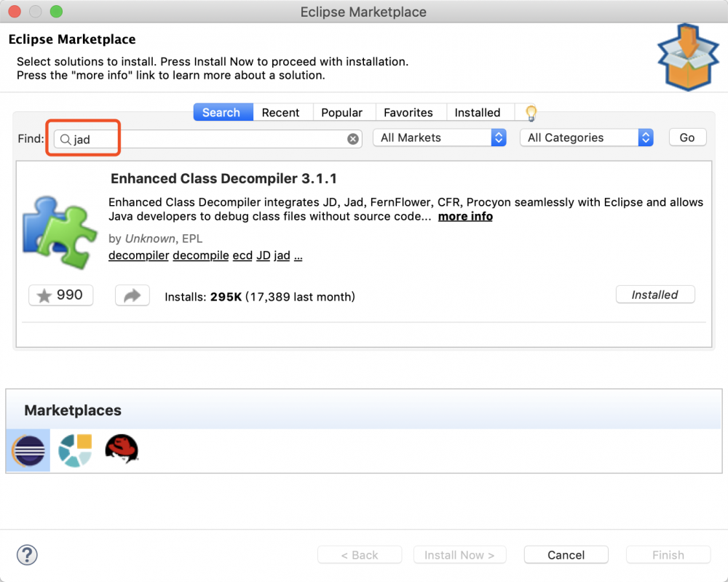Favorite the plugin with the 990 star button
Image resolution: width=728 pixels, height=582 pixels.
tap(61, 295)
